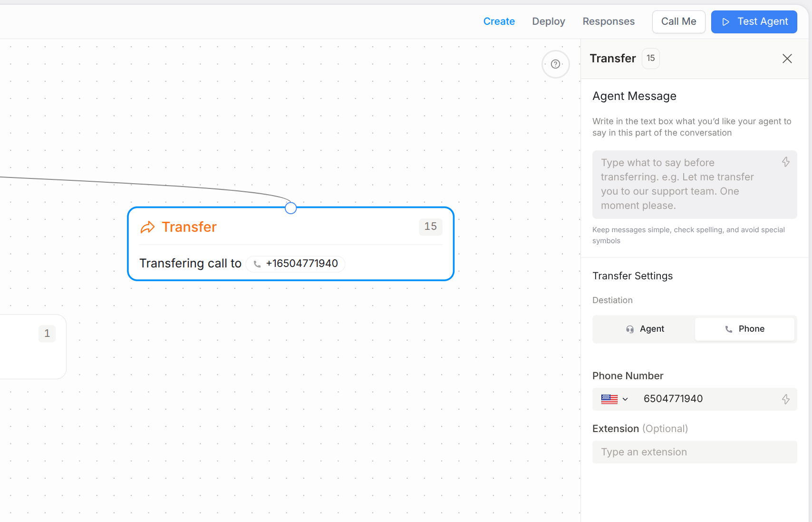Open the Responses section
The image size is (812, 522).
point(609,21)
